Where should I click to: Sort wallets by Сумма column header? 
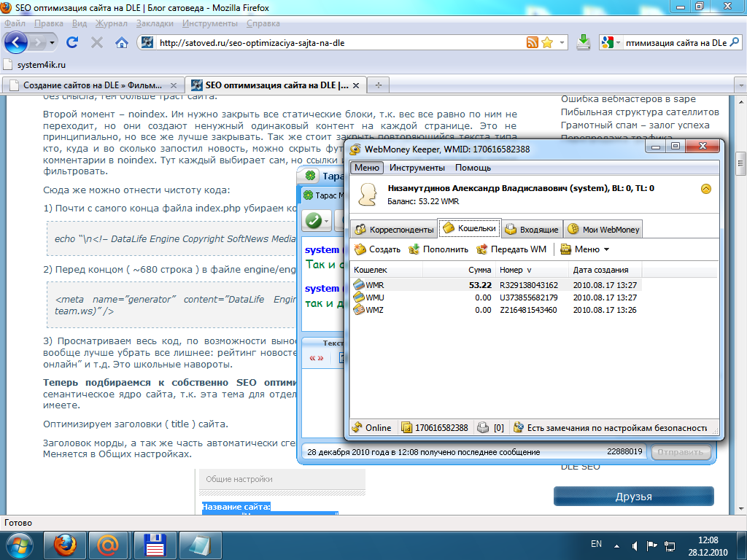click(x=460, y=270)
